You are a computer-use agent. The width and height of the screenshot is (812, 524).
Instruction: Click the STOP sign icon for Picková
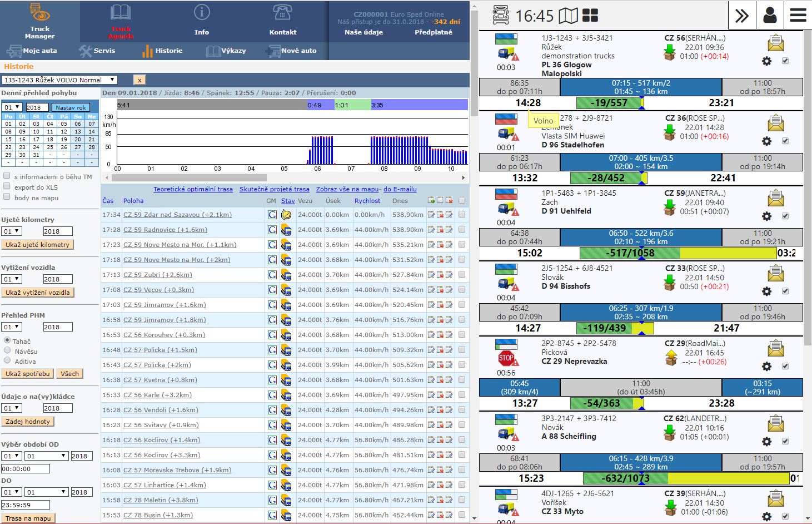pyautogui.click(x=506, y=358)
